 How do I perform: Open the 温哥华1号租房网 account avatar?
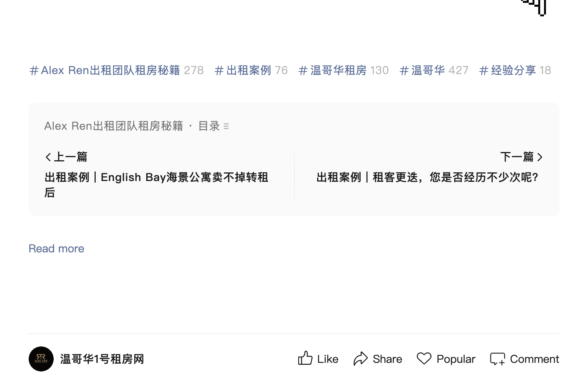click(x=41, y=359)
